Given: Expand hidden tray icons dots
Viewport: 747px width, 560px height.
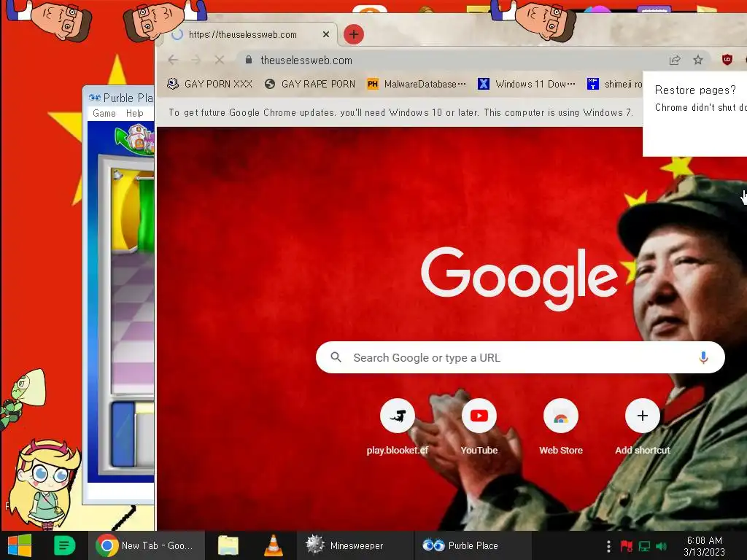Looking at the screenshot, I should (x=608, y=546).
